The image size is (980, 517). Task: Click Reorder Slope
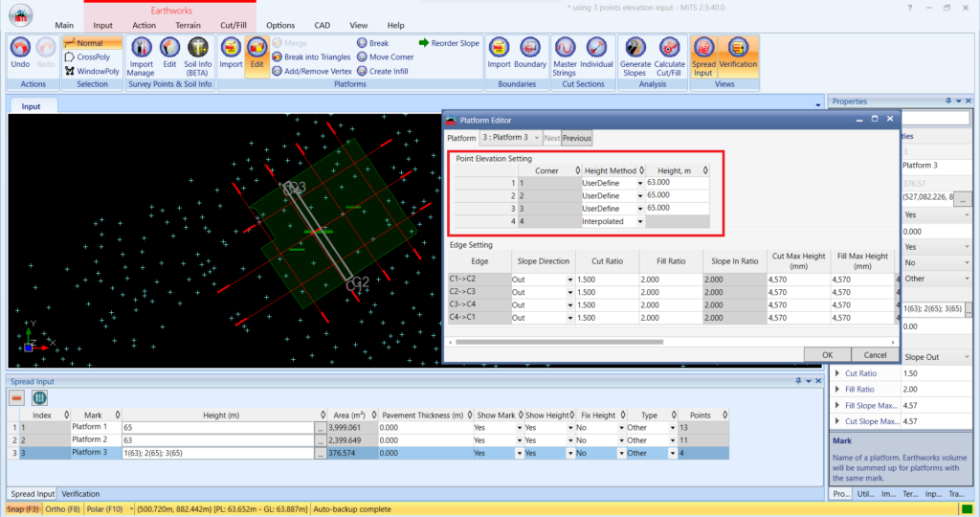[x=449, y=43]
